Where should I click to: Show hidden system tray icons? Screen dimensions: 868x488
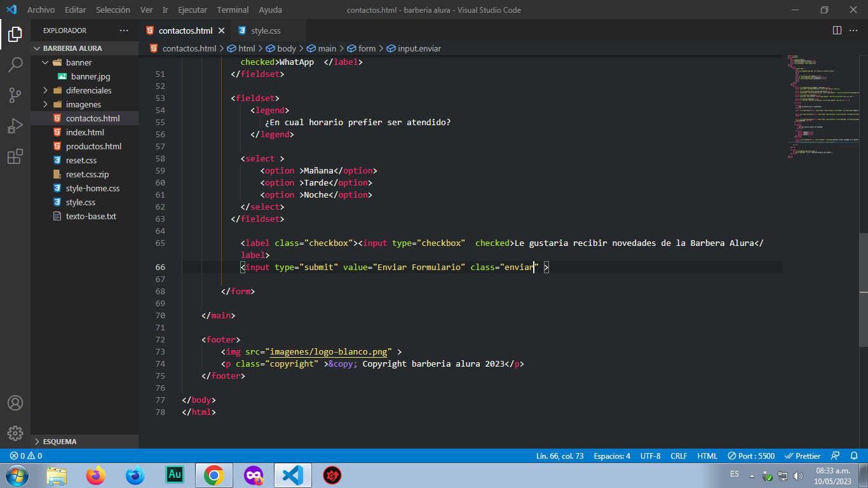(x=752, y=476)
